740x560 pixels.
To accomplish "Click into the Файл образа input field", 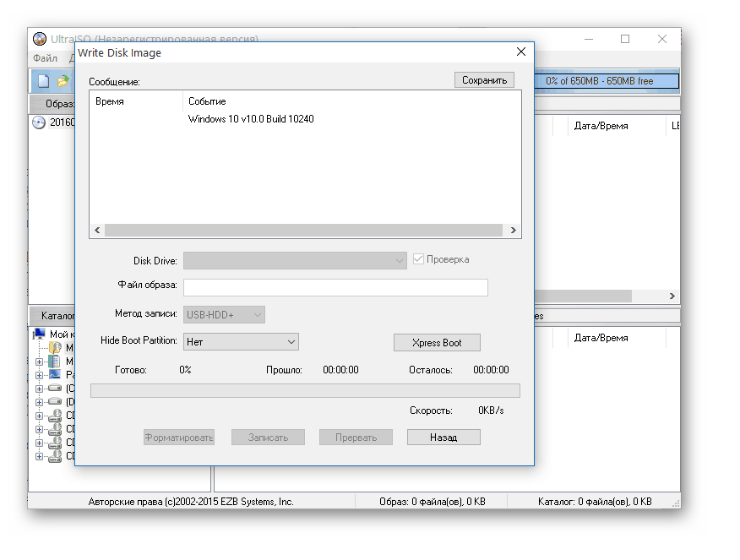I will click(x=335, y=287).
